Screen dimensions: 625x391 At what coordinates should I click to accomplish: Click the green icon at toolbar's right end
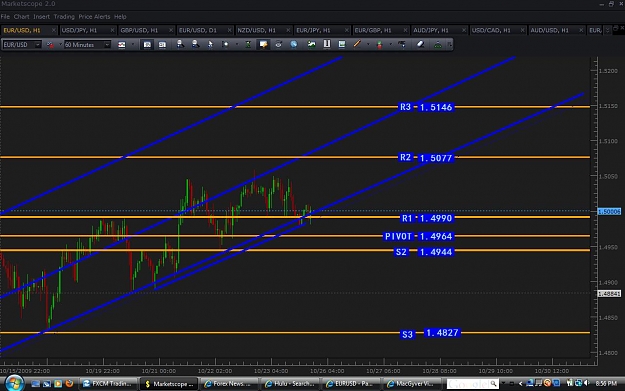tap(438, 44)
